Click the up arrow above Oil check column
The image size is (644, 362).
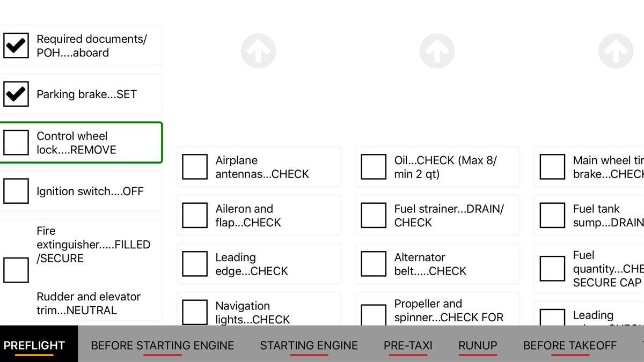click(x=437, y=51)
